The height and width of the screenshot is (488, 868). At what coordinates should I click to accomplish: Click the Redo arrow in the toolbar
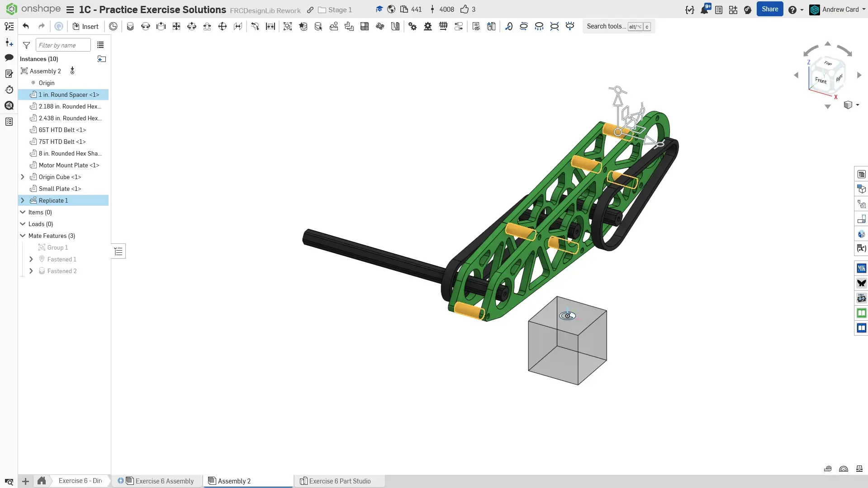pyautogui.click(x=42, y=26)
